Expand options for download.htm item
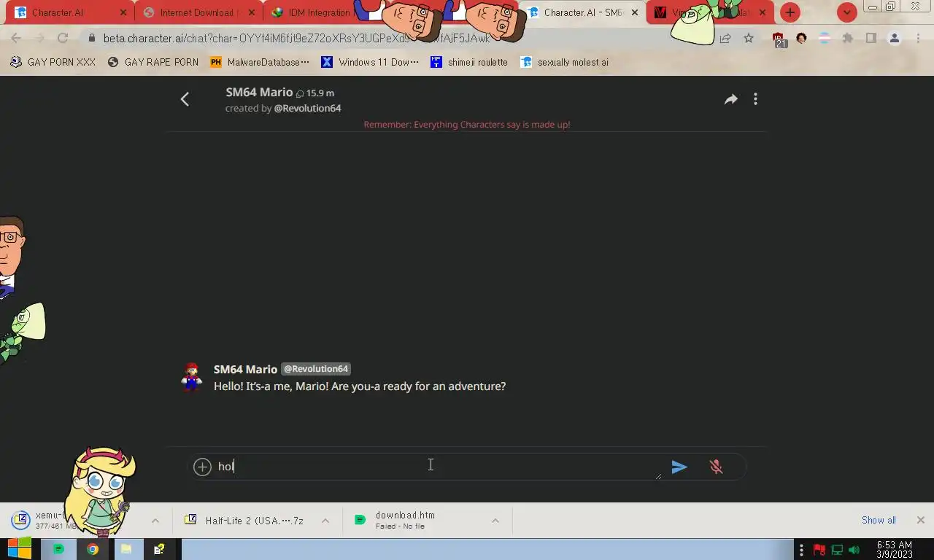 coord(495,520)
